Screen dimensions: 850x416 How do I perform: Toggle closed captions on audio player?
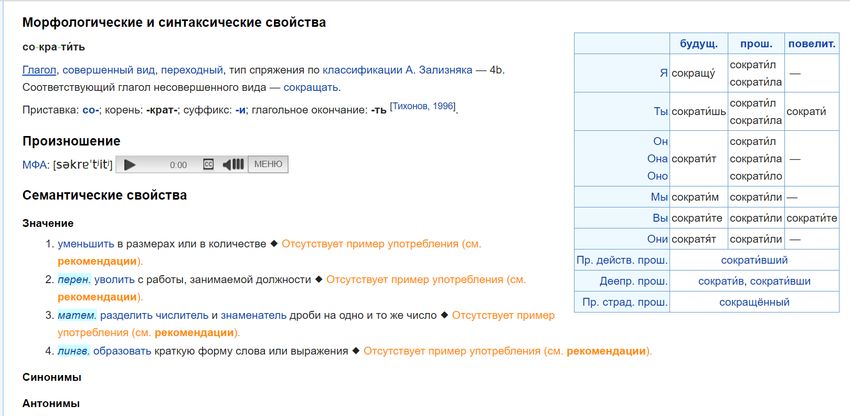[208, 164]
